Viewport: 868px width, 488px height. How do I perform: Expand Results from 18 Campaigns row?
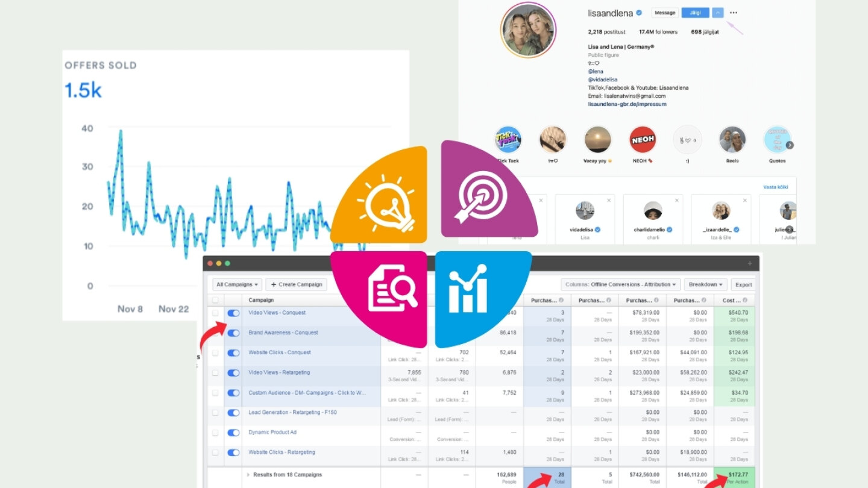(x=248, y=475)
